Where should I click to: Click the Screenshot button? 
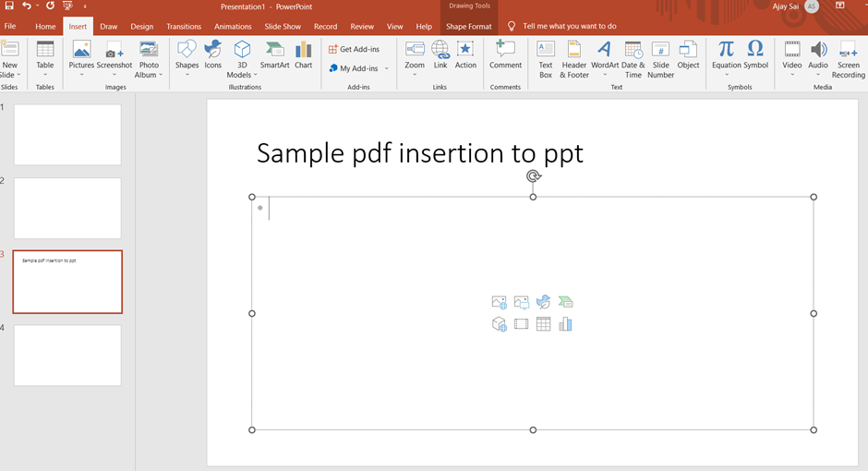[114, 59]
